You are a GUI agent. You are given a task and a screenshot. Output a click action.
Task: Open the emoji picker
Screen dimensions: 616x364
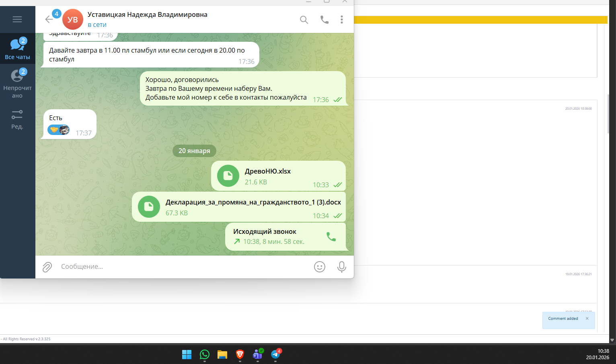320,267
